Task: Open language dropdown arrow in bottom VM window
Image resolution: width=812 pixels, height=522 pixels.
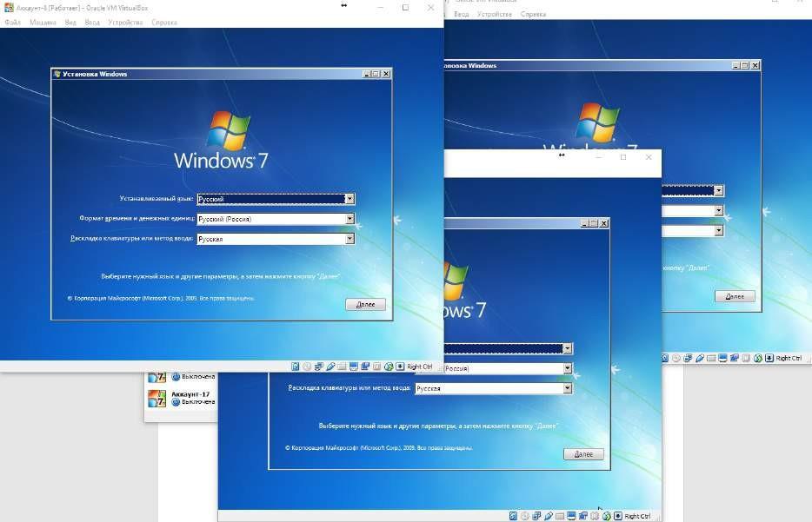Action: pos(568,348)
